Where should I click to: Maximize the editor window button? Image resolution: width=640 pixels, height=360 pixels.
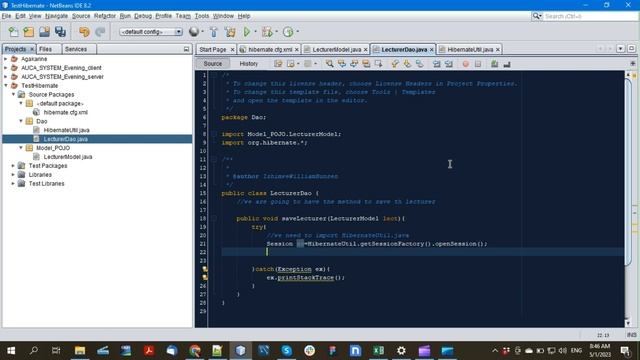click(x=631, y=49)
